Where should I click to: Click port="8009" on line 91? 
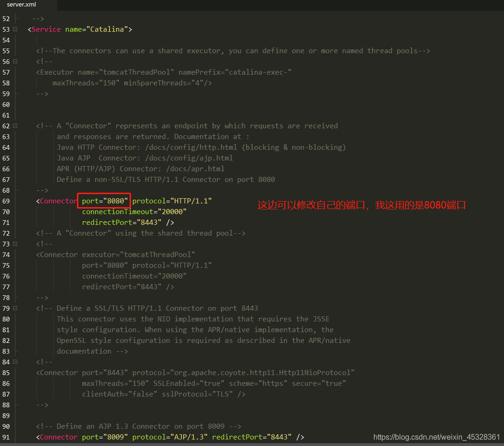(x=105, y=437)
